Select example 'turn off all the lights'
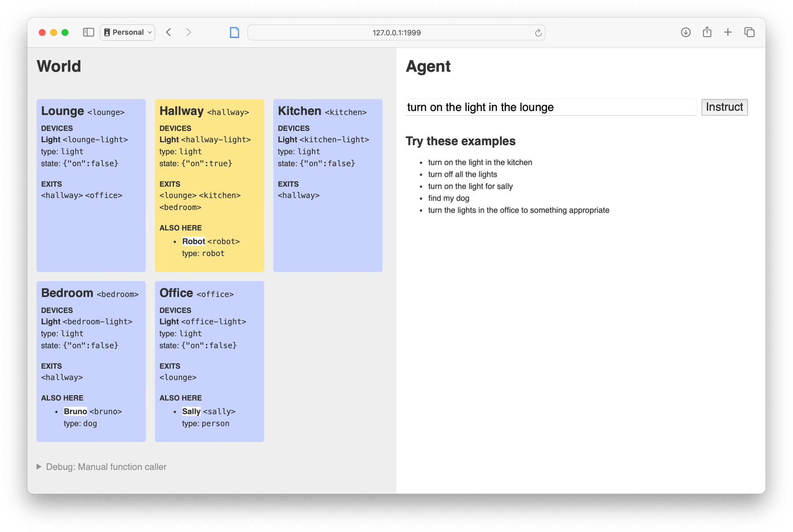The height and width of the screenshot is (532, 793). click(462, 174)
